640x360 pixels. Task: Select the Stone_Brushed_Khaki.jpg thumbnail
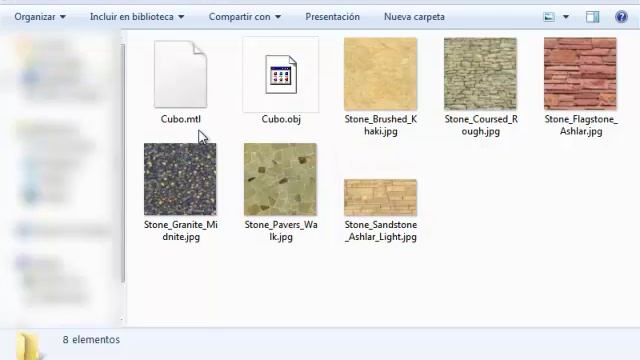380,74
